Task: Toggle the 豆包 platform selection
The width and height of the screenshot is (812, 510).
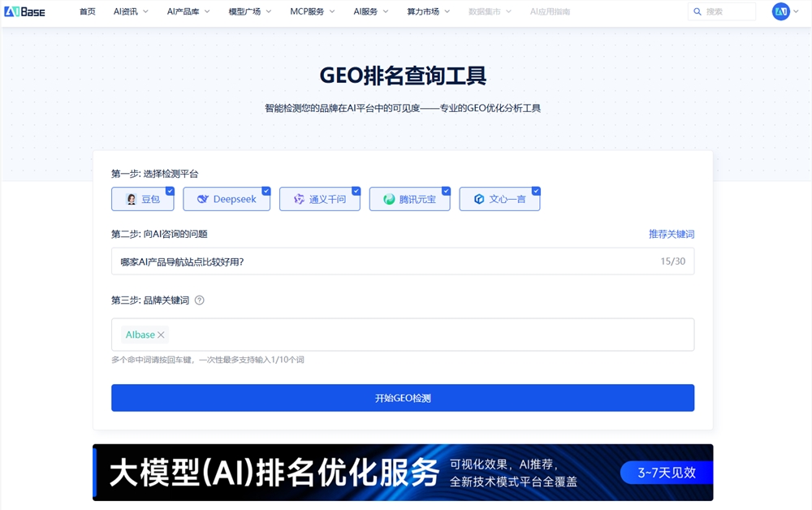Action: [170, 191]
